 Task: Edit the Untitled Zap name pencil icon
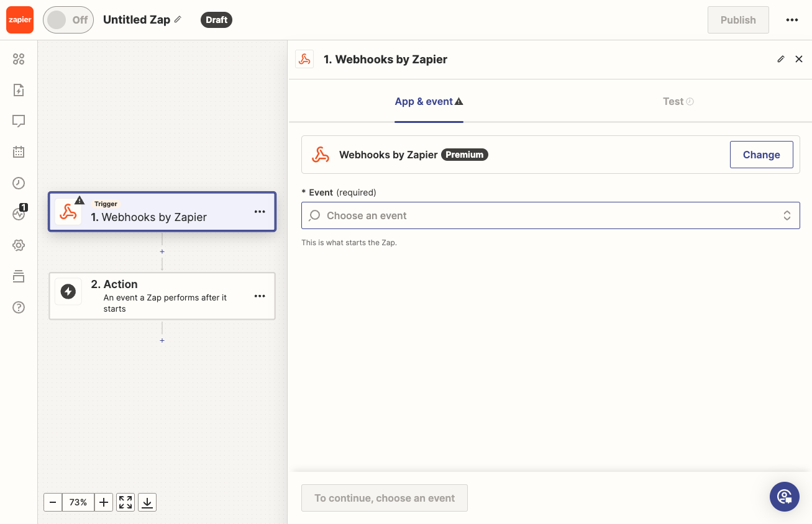(178, 19)
